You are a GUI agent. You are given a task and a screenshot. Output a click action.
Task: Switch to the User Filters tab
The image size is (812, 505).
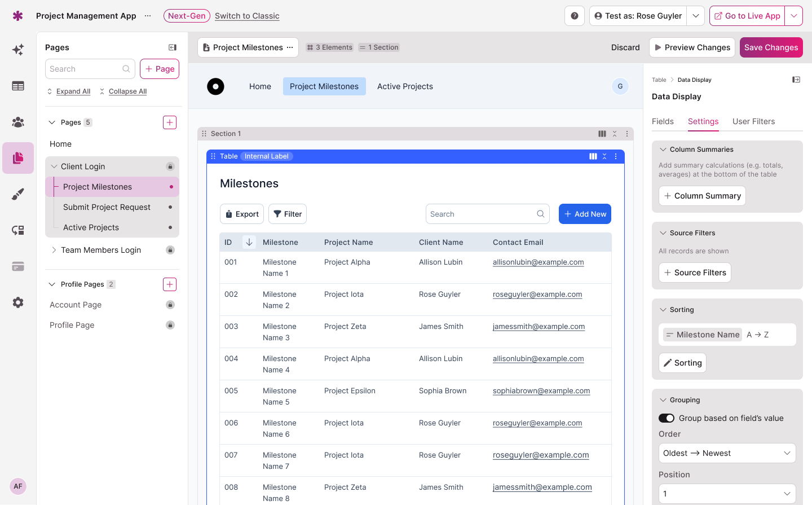pos(753,121)
